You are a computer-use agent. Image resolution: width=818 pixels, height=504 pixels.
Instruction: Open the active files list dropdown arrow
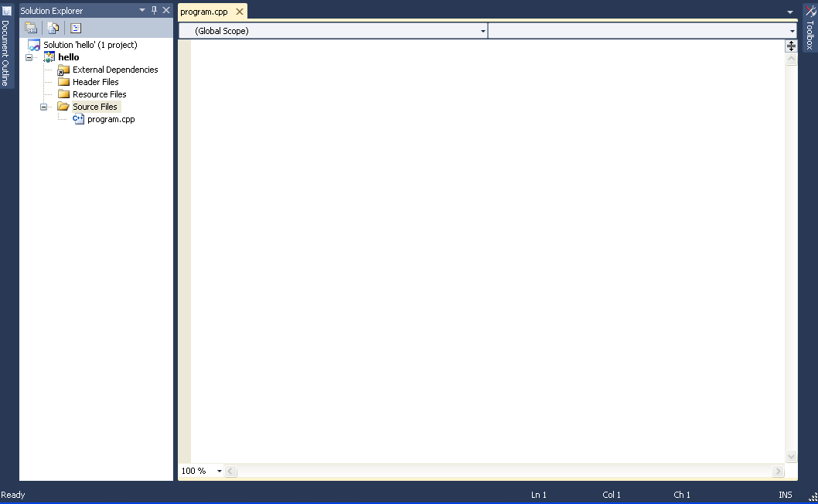point(790,12)
